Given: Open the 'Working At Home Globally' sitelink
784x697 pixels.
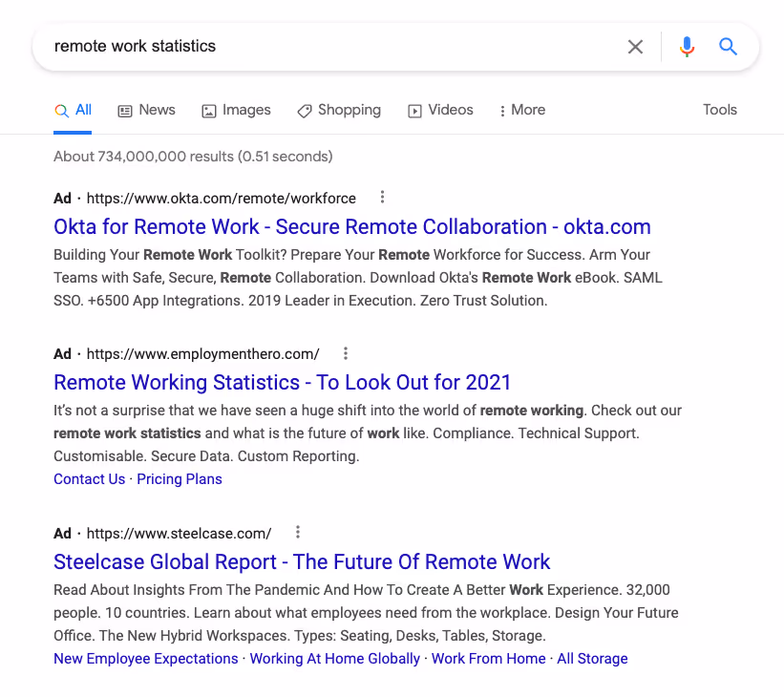Looking at the screenshot, I should [335, 659].
